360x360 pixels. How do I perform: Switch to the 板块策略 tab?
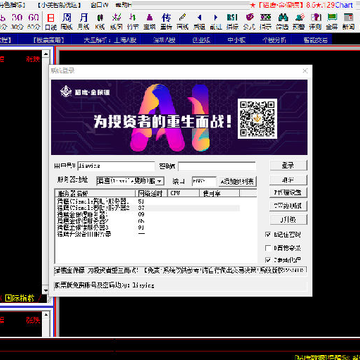[x=48, y=40]
